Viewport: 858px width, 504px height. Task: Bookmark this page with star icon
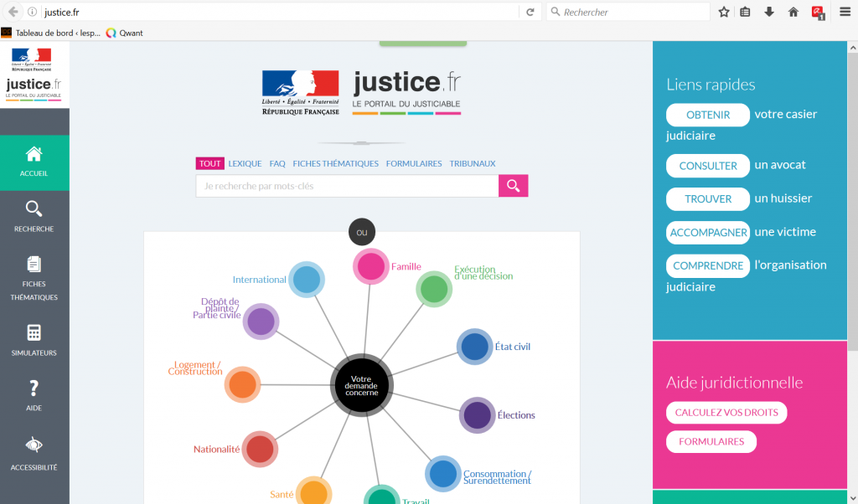point(723,12)
